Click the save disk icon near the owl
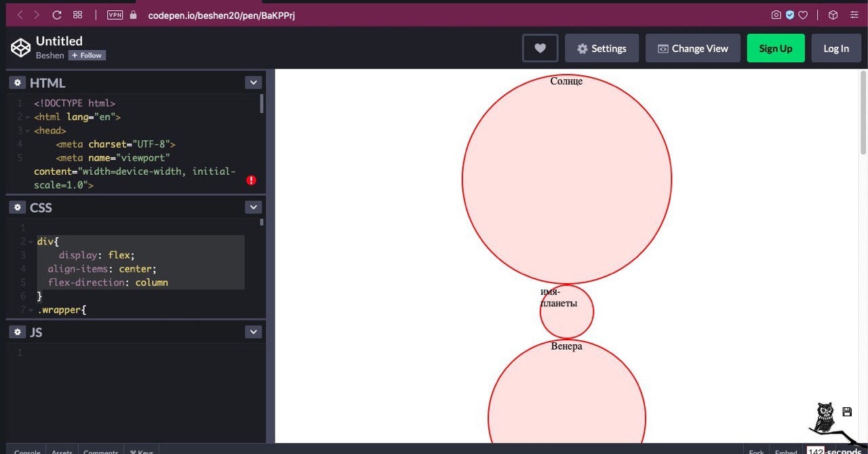This screenshot has width=868, height=454. [847, 411]
